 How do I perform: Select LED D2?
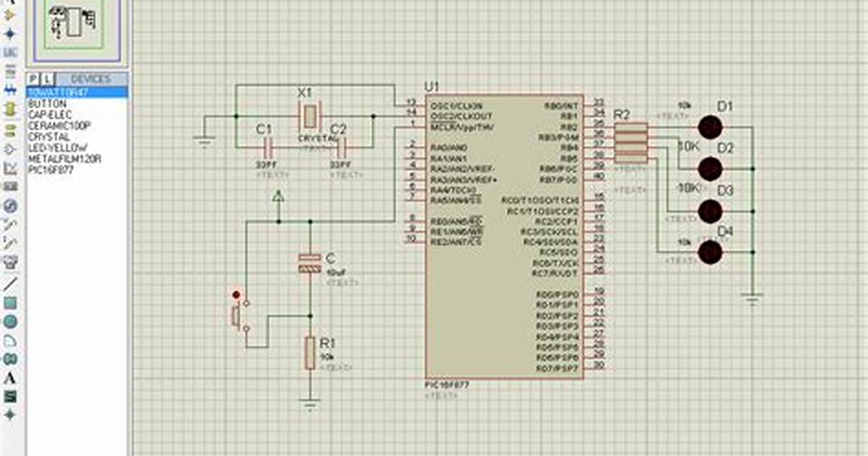(710, 168)
